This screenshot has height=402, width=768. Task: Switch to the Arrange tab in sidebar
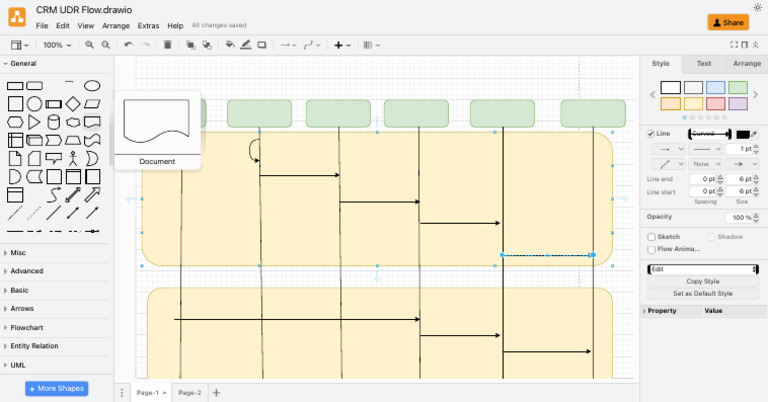click(x=746, y=64)
